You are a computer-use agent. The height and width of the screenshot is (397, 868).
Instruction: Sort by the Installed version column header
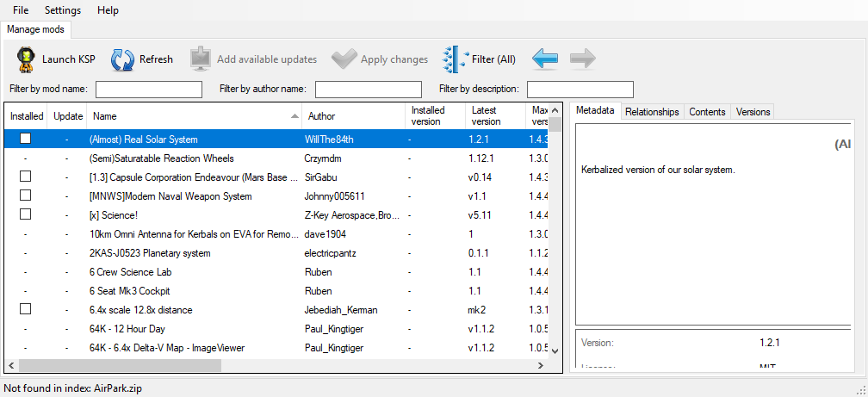[435, 116]
